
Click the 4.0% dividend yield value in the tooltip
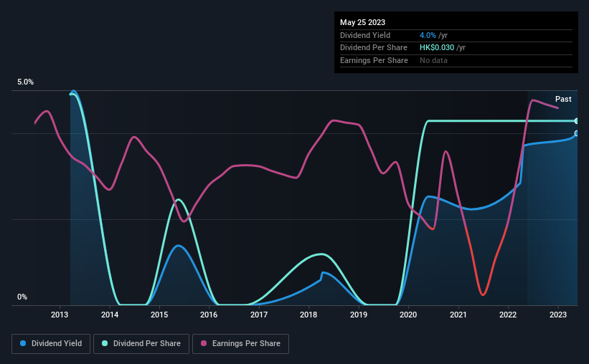pos(428,35)
